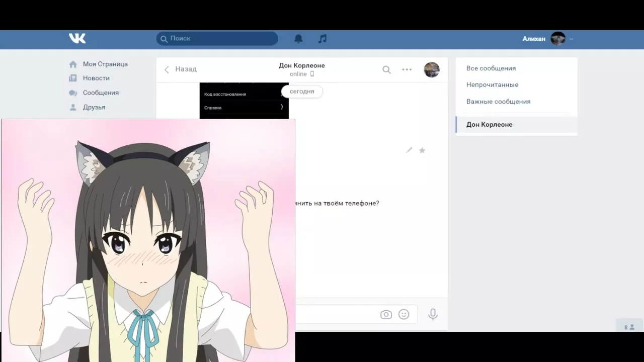Attach a photo with camera icon

pyautogui.click(x=386, y=314)
